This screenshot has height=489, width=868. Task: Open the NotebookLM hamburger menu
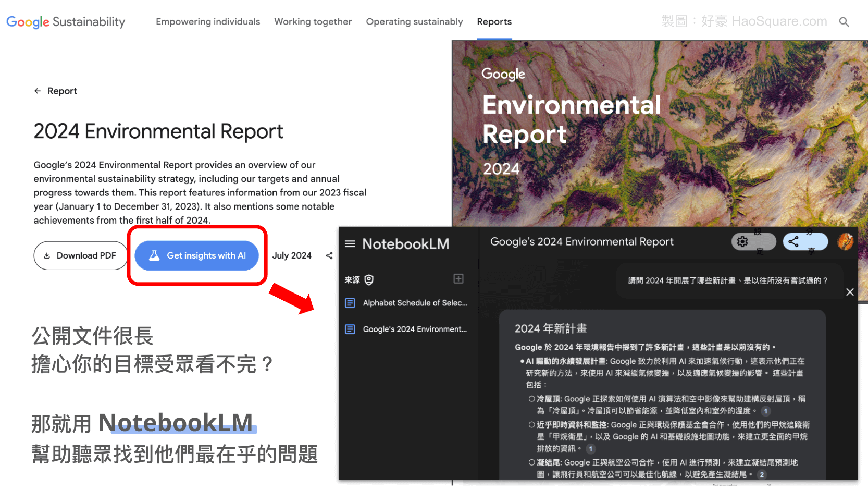[x=350, y=243]
